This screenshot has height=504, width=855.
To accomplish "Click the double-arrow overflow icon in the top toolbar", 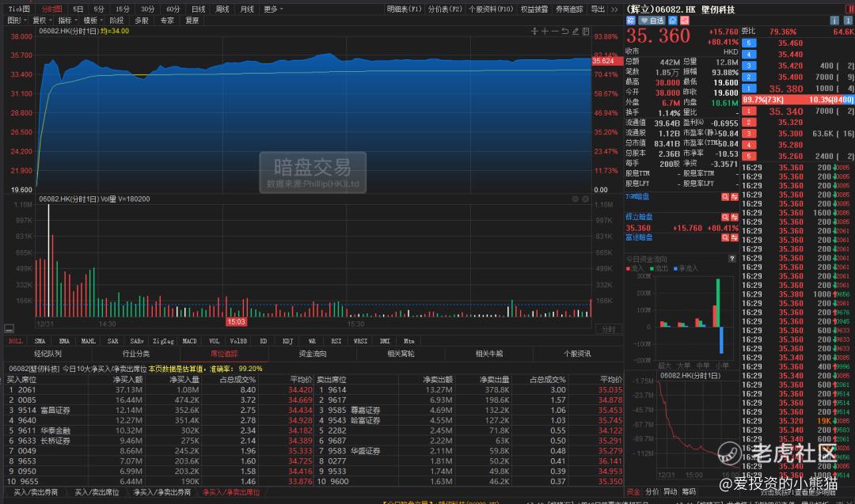I will click(x=614, y=9).
